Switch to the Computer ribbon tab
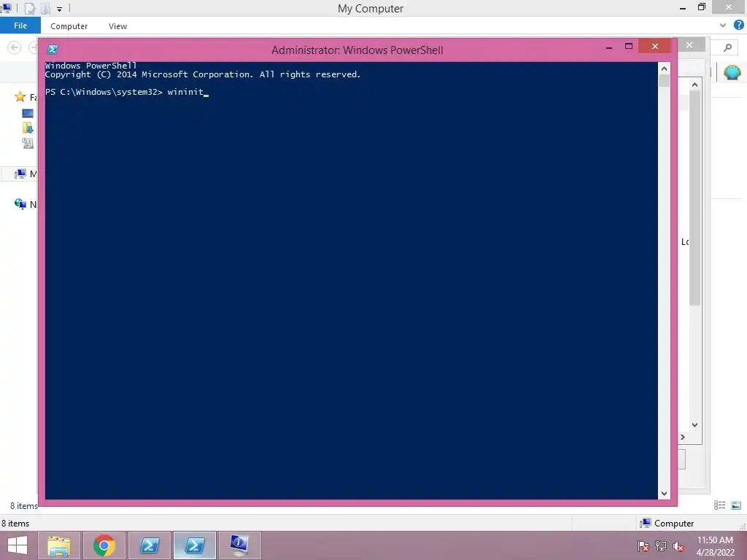 pos(69,26)
